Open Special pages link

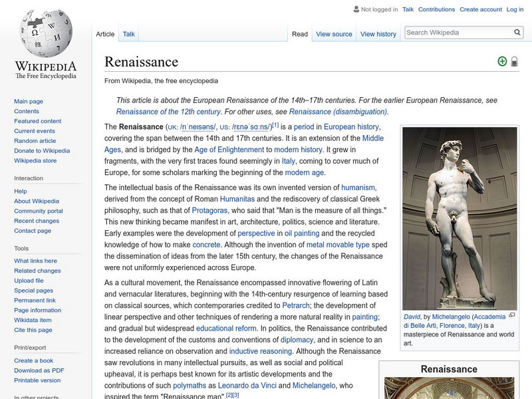(34, 290)
